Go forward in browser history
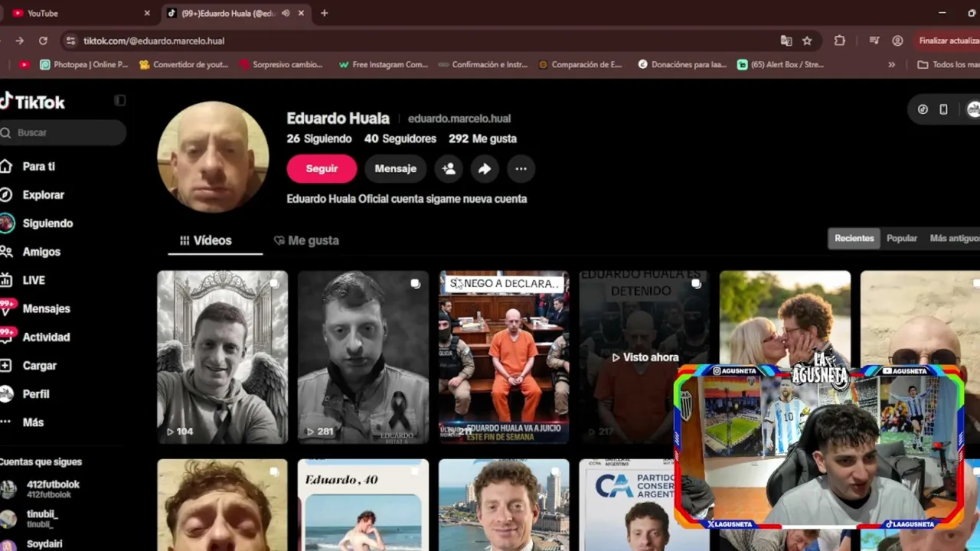 [19, 41]
